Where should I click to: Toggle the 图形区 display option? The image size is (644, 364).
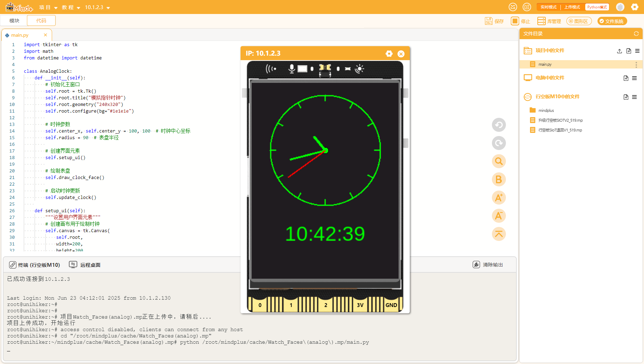tap(579, 21)
